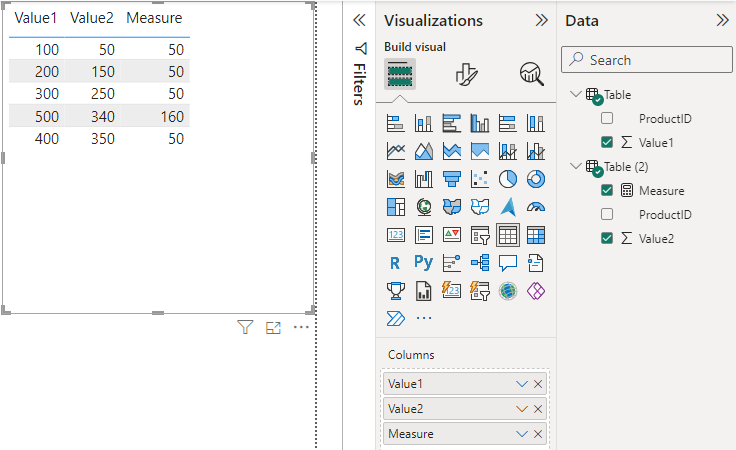
Task: Select the gauge visual
Action: tap(536, 206)
